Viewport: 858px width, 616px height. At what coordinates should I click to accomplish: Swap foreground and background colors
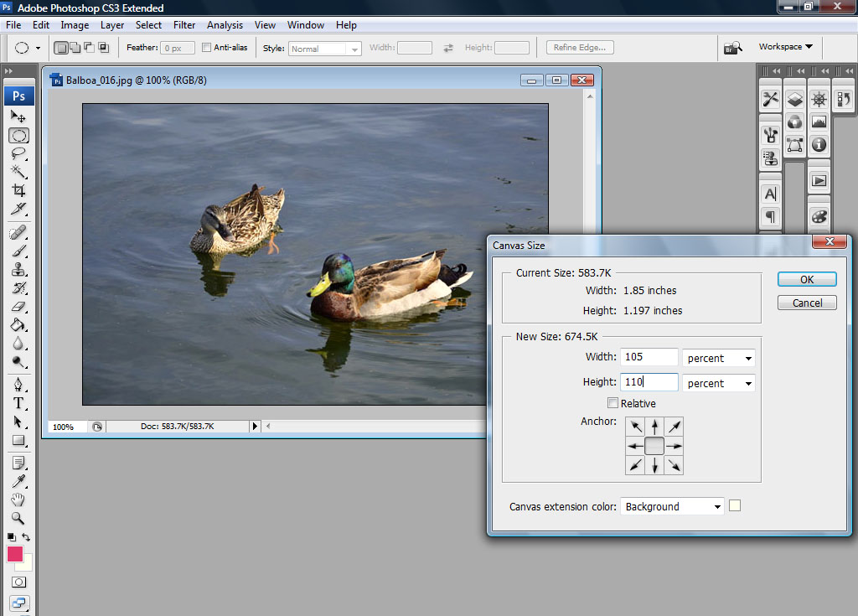26,537
